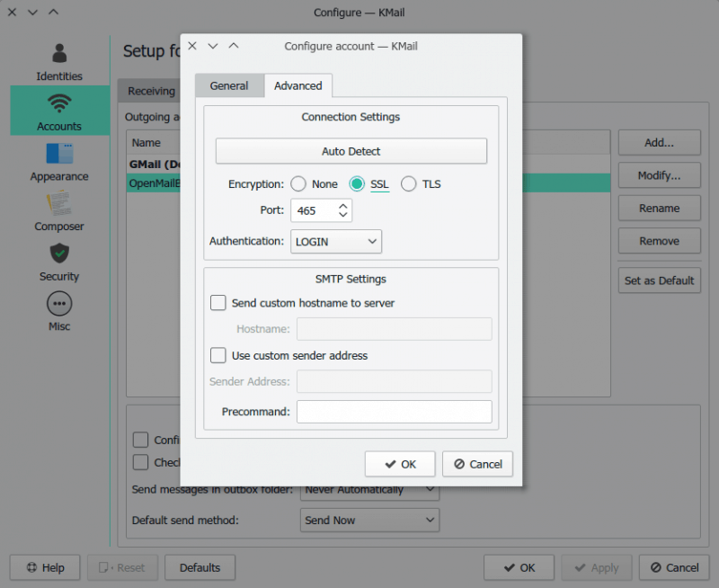Open the Misc settings page

pos(58,312)
